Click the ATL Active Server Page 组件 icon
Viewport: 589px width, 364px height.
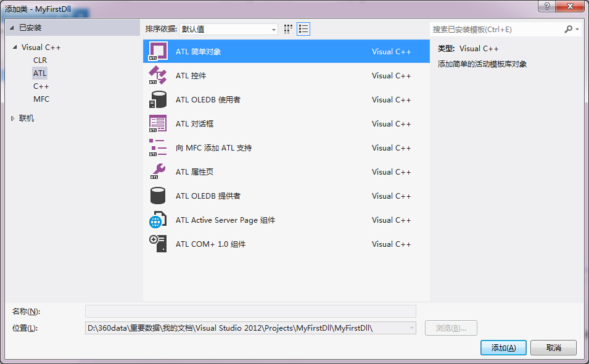(158, 220)
